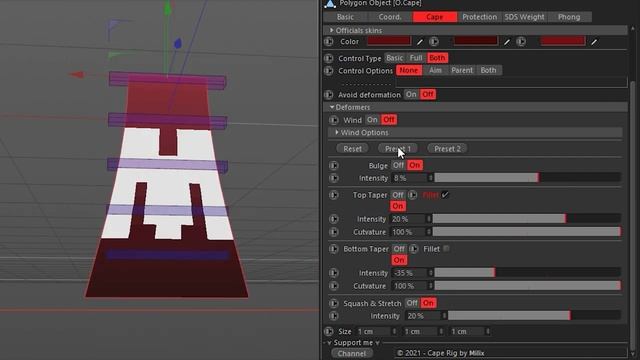
Task: Click keyframe circle beside Avoid deformation
Action: click(329, 95)
